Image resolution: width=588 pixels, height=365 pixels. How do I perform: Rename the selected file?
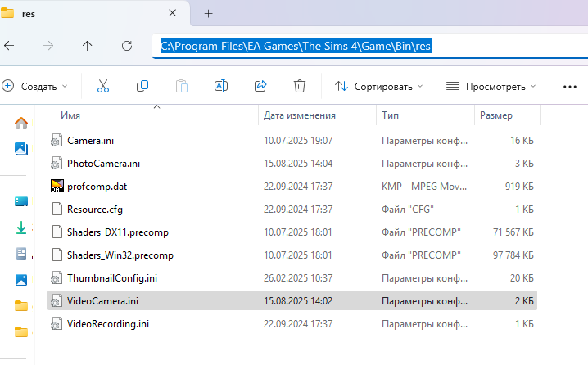pos(221,86)
